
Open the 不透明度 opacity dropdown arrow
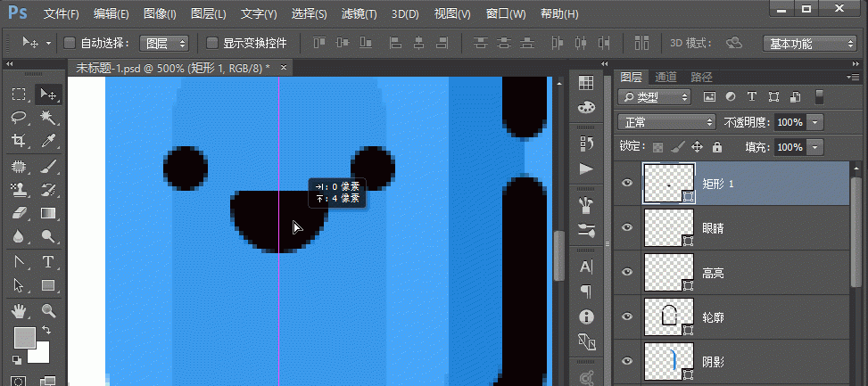[x=816, y=121]
